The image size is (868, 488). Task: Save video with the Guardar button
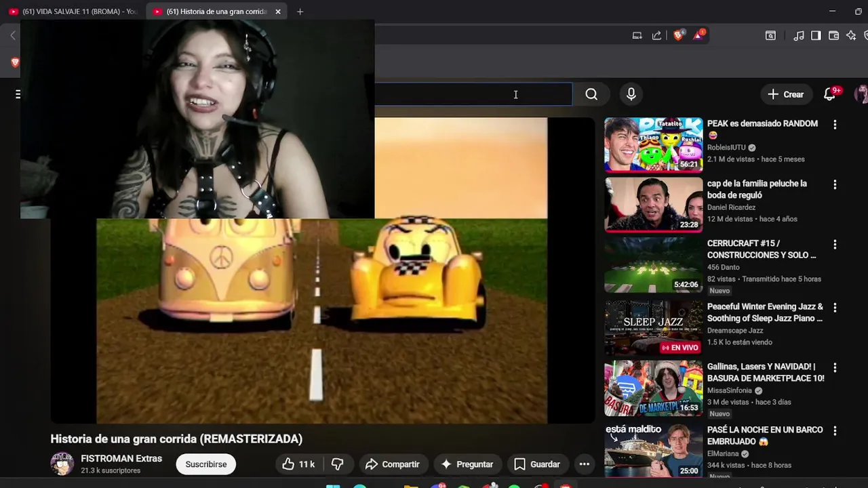(537, 464)
